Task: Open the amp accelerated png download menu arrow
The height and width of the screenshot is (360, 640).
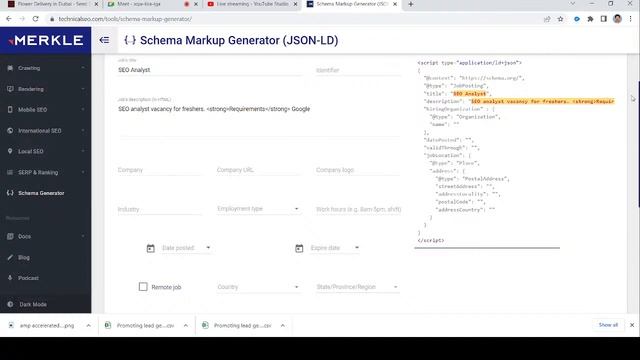Action: [x=88, y=325]
